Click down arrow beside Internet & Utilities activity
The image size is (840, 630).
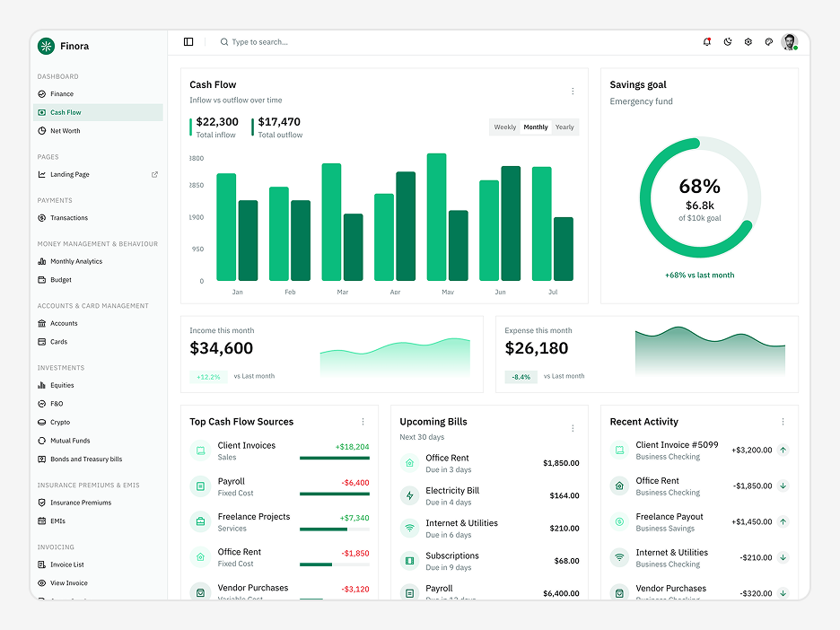point(783,557)
